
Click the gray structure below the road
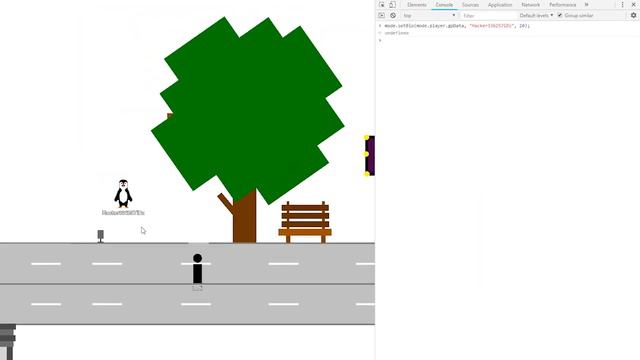(8, 342)
